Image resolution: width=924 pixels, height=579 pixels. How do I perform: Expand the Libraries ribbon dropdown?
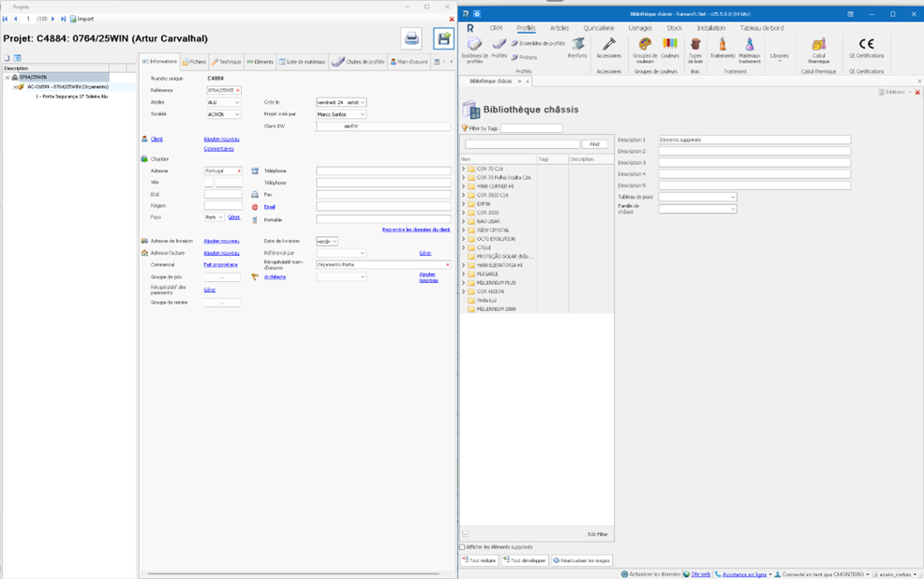click(779, 57)
